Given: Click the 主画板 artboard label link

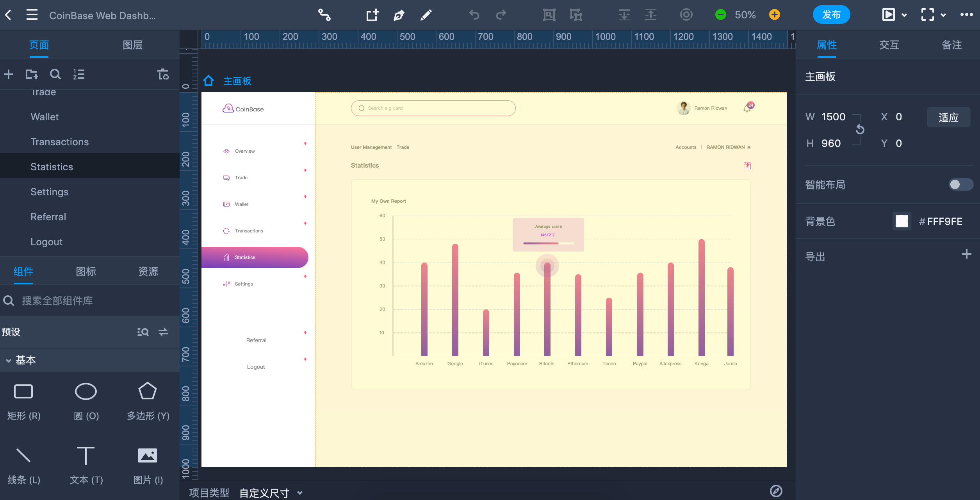Looking at the screenshot, I should [x=237, y=81].
